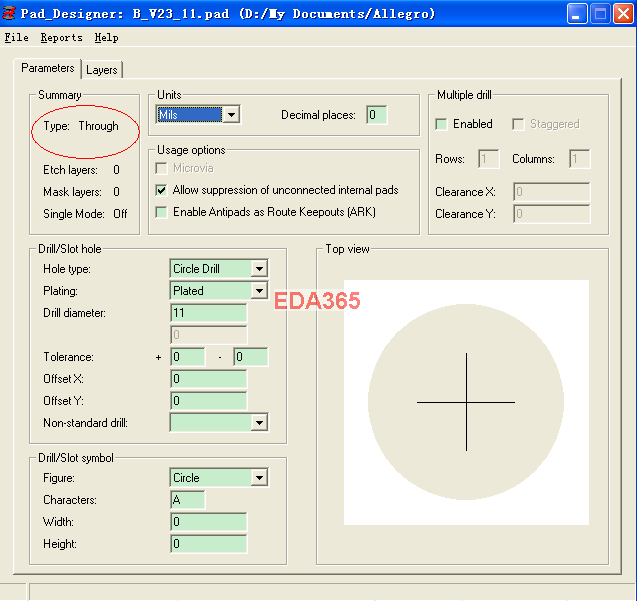Toggle the Microvia checkbox
The height and width of the screenshot is (601, 637).
click(x=161, y=168)
